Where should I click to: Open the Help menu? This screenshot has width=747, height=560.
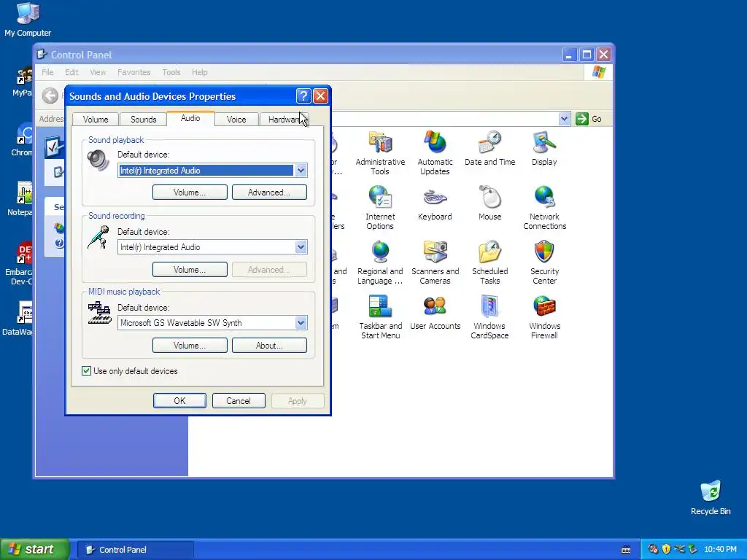click(200, 72)
